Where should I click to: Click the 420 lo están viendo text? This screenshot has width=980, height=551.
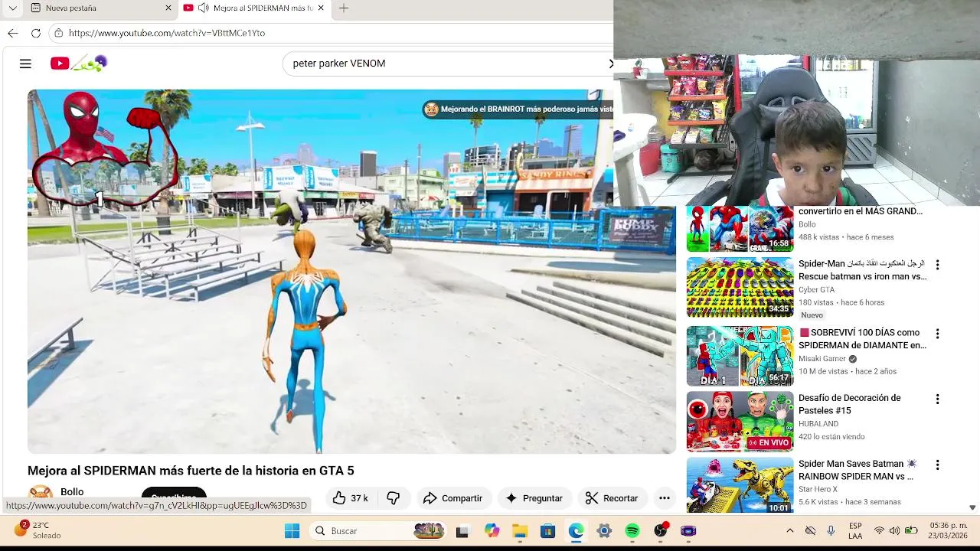pyautogui.click(x=831, y=437)
